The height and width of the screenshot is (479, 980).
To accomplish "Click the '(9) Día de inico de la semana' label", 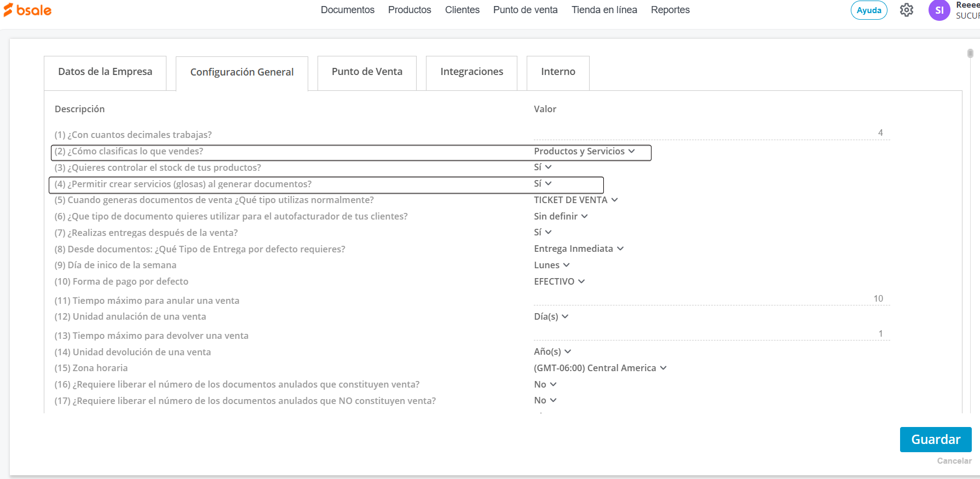I will 116,266.
